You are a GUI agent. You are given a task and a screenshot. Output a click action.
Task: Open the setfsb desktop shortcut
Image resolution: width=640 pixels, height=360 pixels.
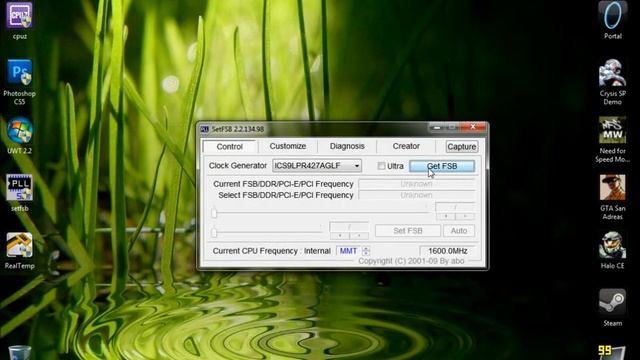point(19,193)
